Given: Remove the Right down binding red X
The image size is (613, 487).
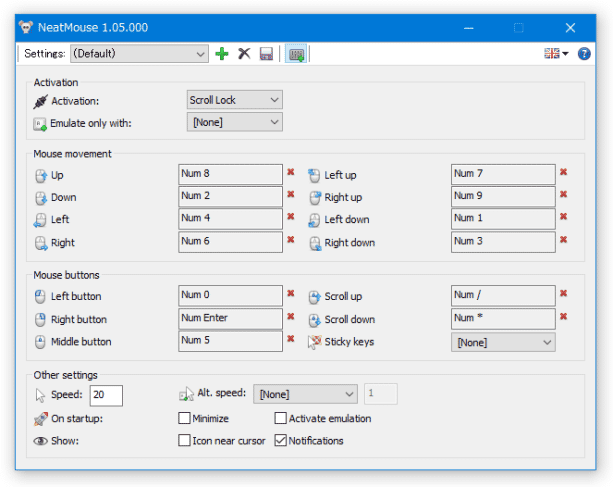Looking at the screenshot, I should (x=563, y=240).
